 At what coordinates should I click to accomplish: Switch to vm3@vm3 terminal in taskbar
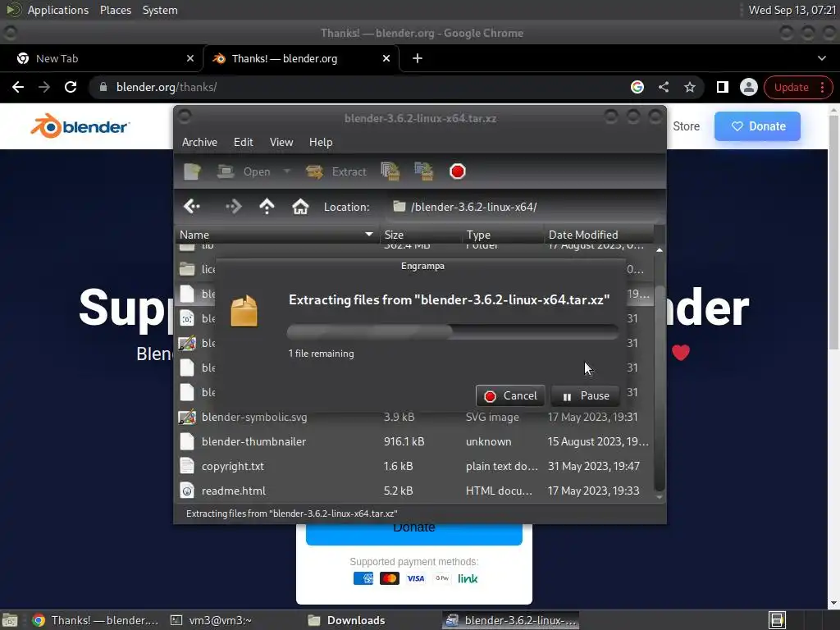(211, 620)
